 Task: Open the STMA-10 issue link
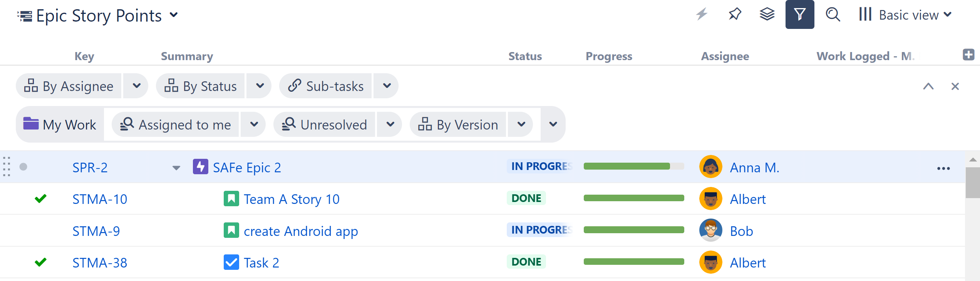click(100, 199)
